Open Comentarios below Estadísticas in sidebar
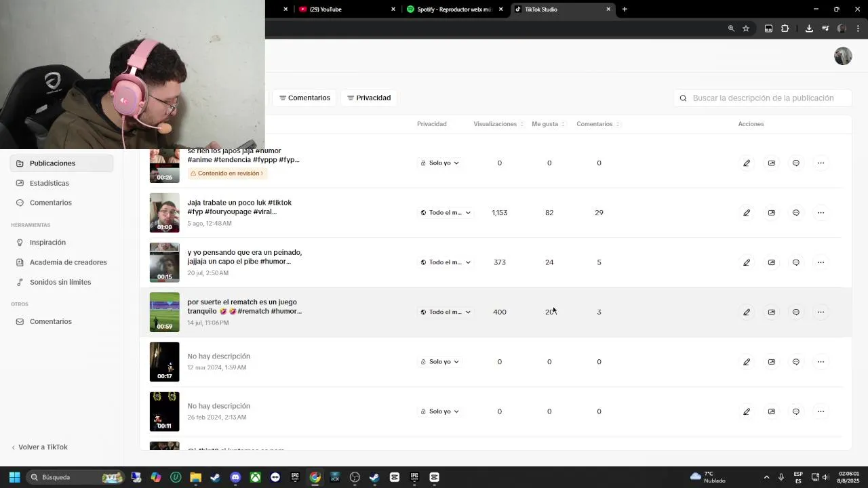868x488 pixels. click(62, 203)
